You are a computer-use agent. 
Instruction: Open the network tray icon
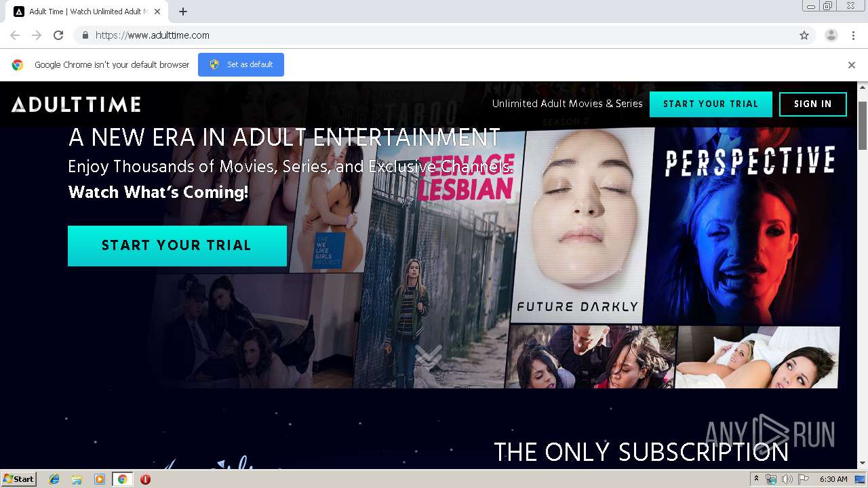[771, 479]
